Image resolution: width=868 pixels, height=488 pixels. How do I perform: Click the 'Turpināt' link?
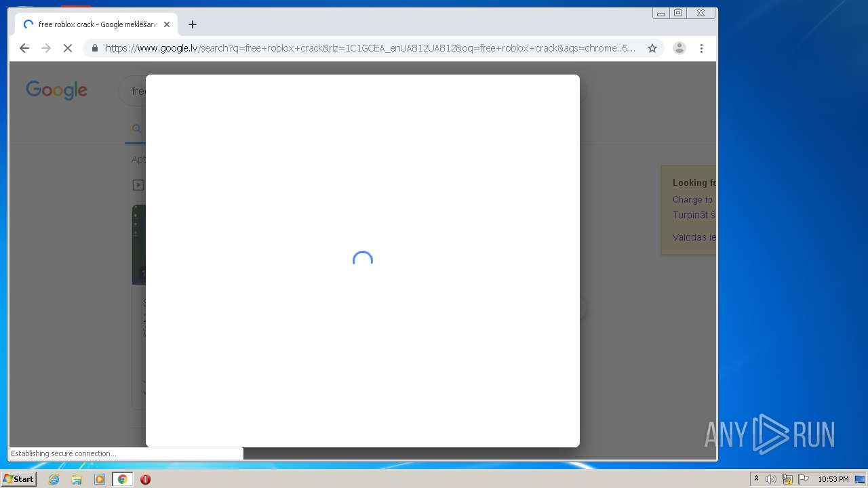[x=694, y=215]
